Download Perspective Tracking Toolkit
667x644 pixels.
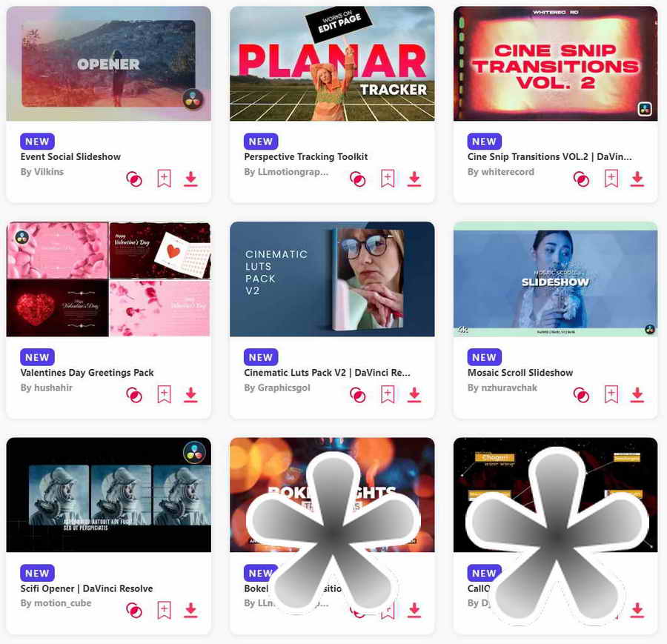click(x=414, y=179)
